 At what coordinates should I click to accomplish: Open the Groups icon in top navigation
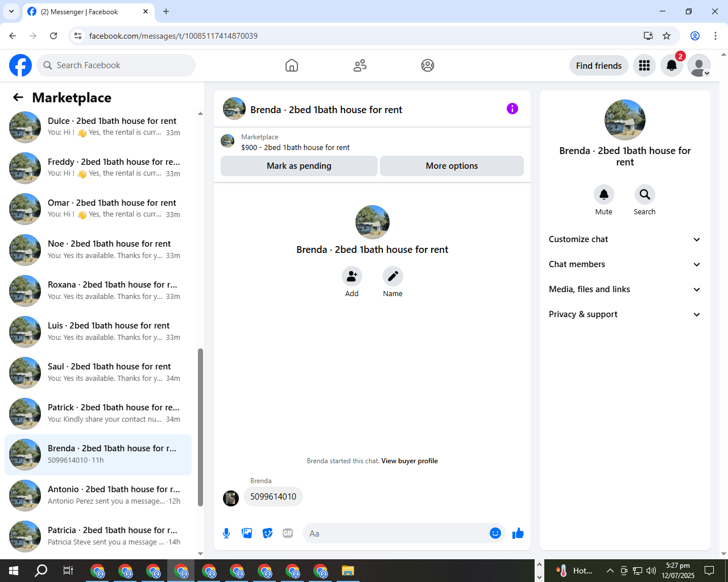click(428, 65)
